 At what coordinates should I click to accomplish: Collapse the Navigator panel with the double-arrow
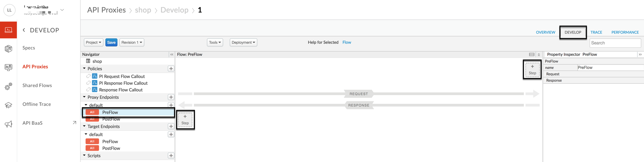pos(172,54)
